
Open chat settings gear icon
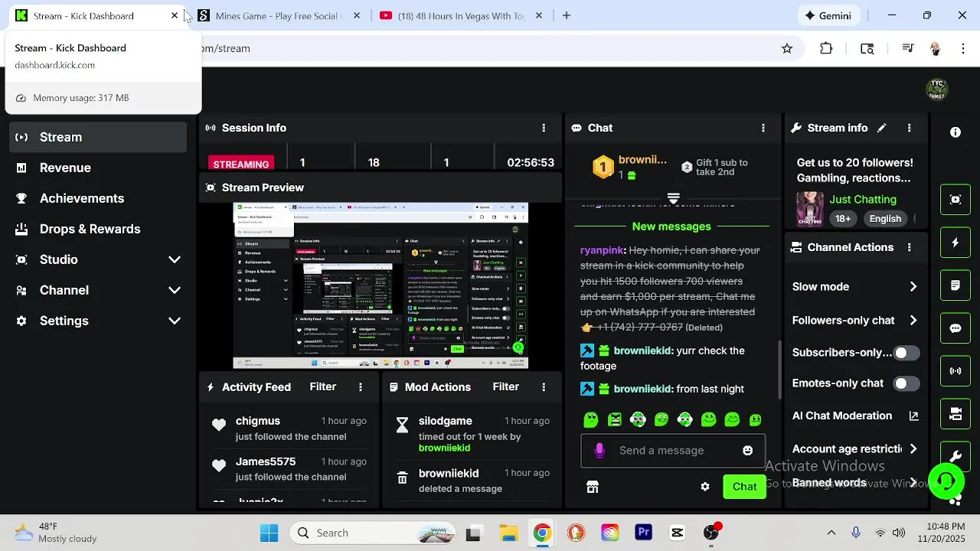tap(705, 487)
